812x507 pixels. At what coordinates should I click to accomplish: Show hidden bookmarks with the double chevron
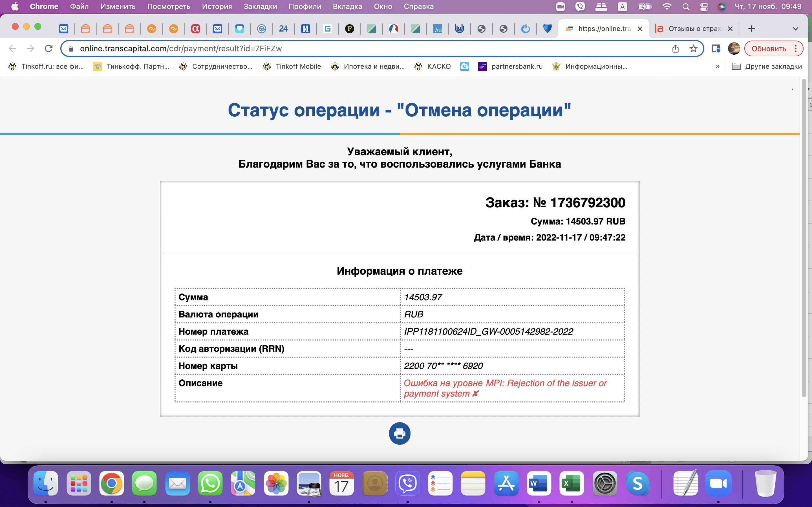717,66
